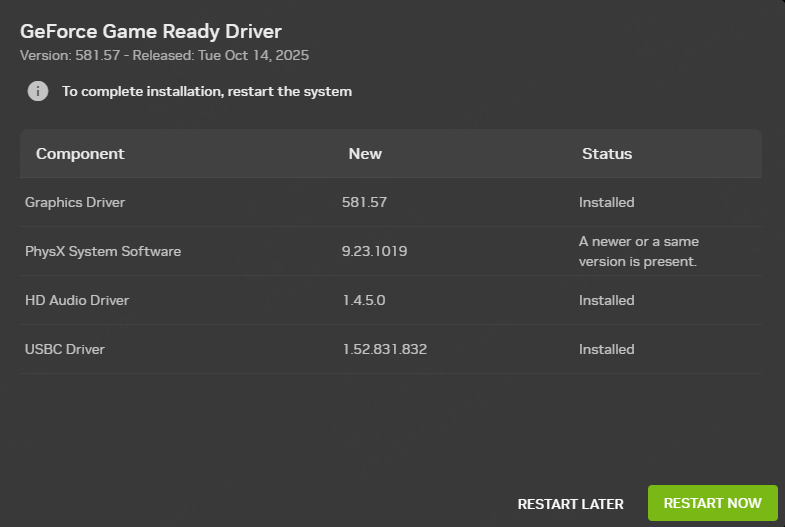Select version value 581.57 in table
The image size is (785, 527).
coord(364,202)
